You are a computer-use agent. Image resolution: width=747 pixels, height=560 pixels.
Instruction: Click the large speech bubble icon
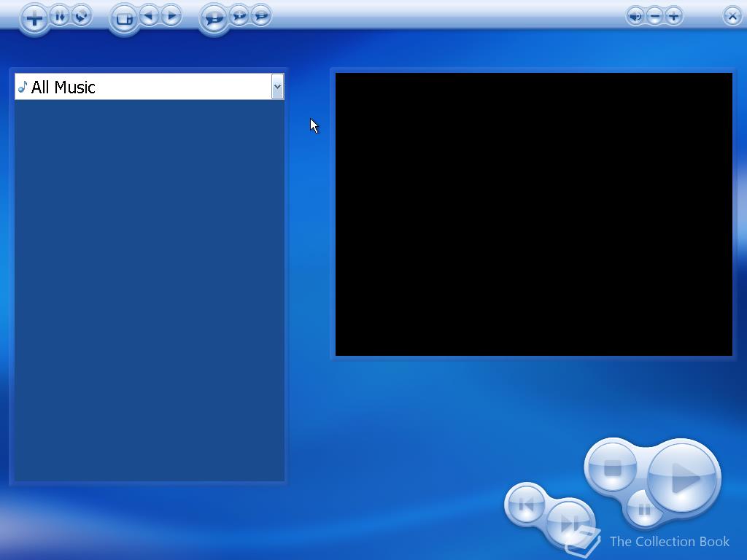(x=214, y=19)
